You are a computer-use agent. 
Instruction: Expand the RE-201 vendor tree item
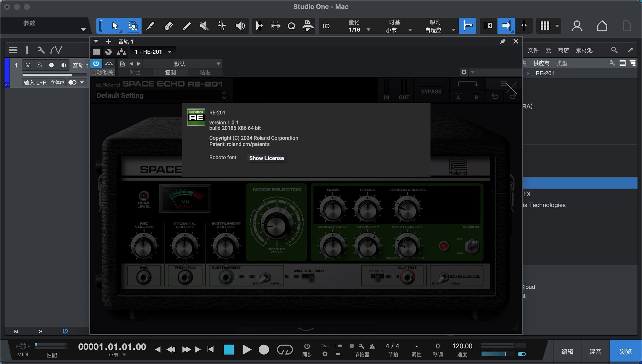tap(528, 73)
